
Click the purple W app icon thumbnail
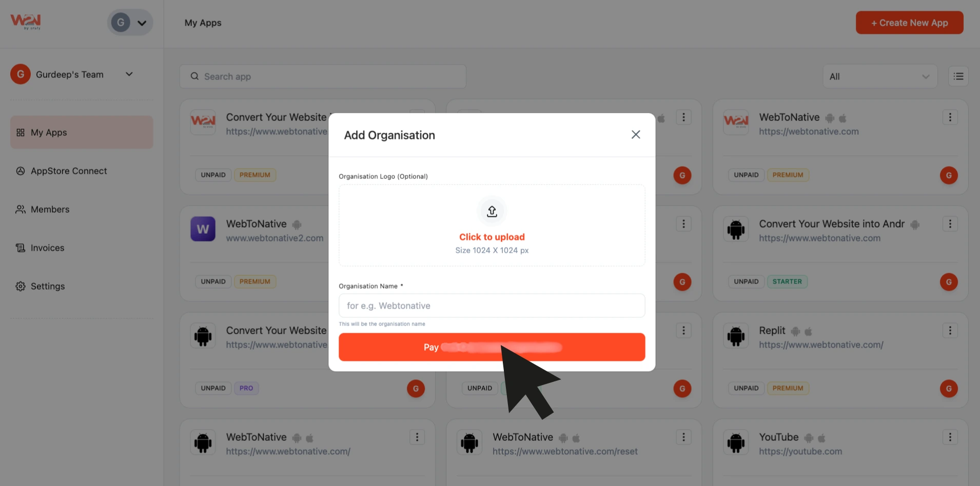[x=203, y=229]
